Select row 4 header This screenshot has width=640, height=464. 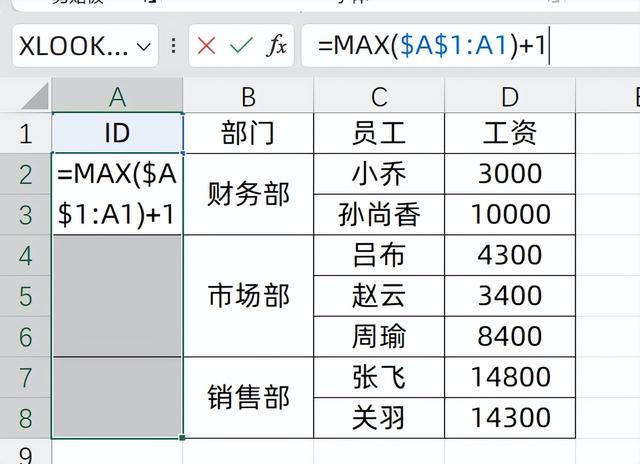[x=25, y=255]
